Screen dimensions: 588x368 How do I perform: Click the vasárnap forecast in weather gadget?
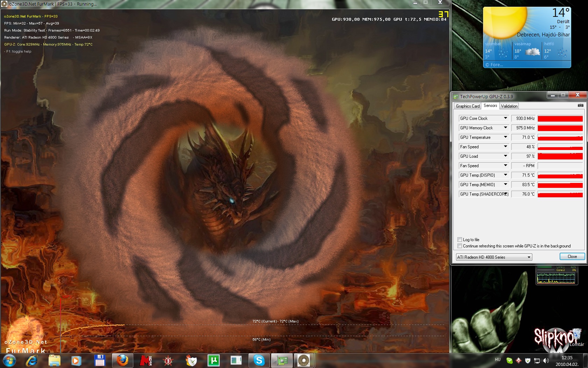click(x=527, y=51)
